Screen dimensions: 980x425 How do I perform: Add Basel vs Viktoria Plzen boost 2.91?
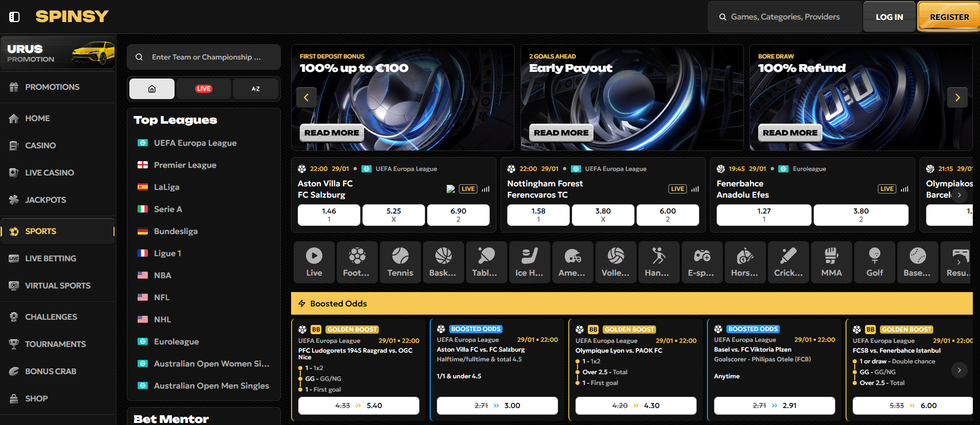[x=775, y=405]
